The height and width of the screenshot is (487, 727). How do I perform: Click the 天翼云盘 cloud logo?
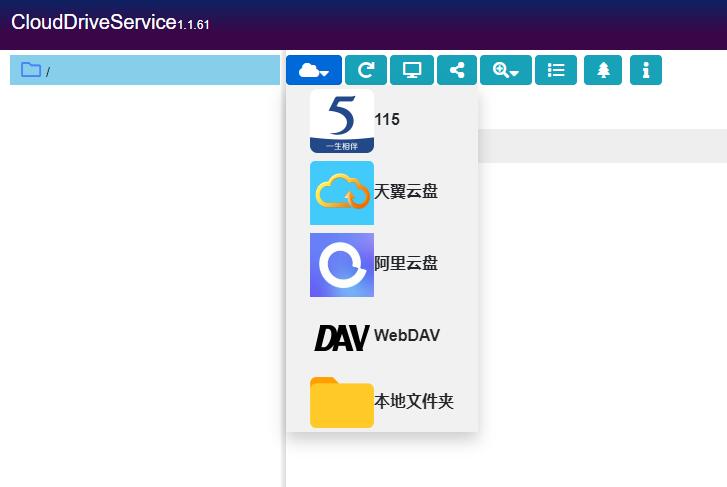point(341,193)
